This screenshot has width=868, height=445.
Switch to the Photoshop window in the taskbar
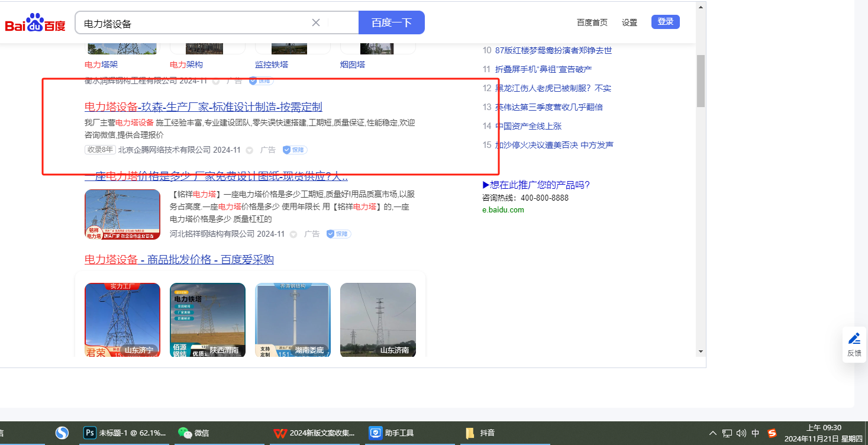point(126,433)
